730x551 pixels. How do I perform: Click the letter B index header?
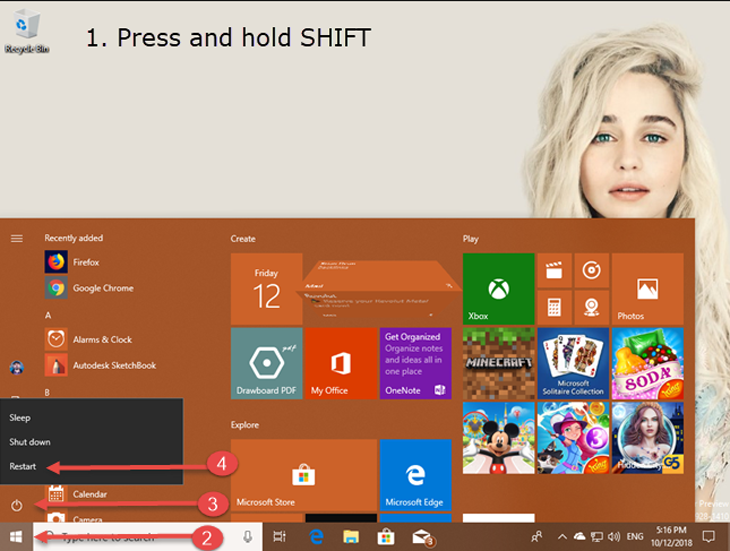click(x=47, y=392)
